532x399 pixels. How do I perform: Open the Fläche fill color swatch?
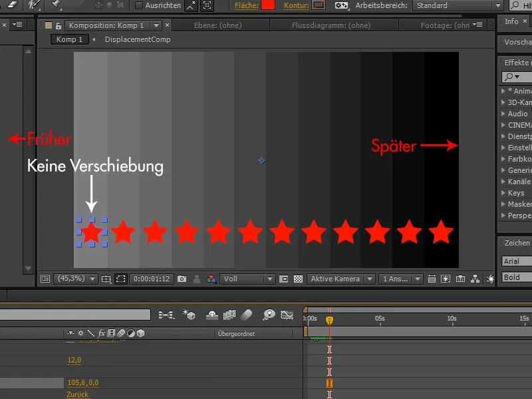click(268, 5)
